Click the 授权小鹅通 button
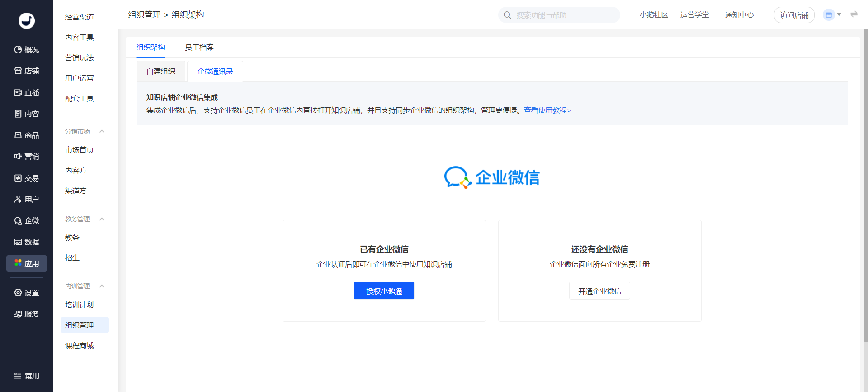868x392 pixels. coord(384,291)
